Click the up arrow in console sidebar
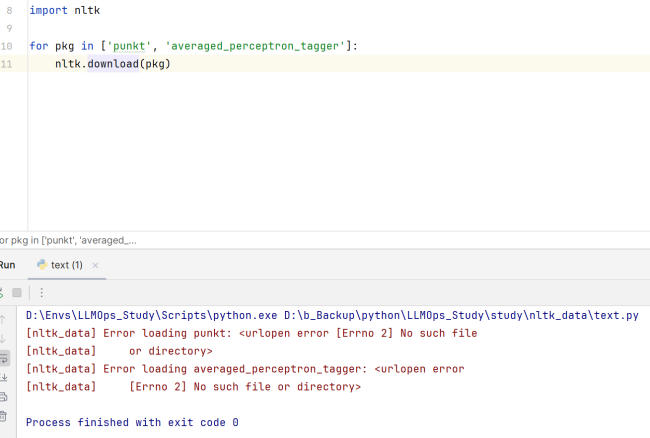Image resolution: width=650 pixels, height=438 pixels. point(2,319)
